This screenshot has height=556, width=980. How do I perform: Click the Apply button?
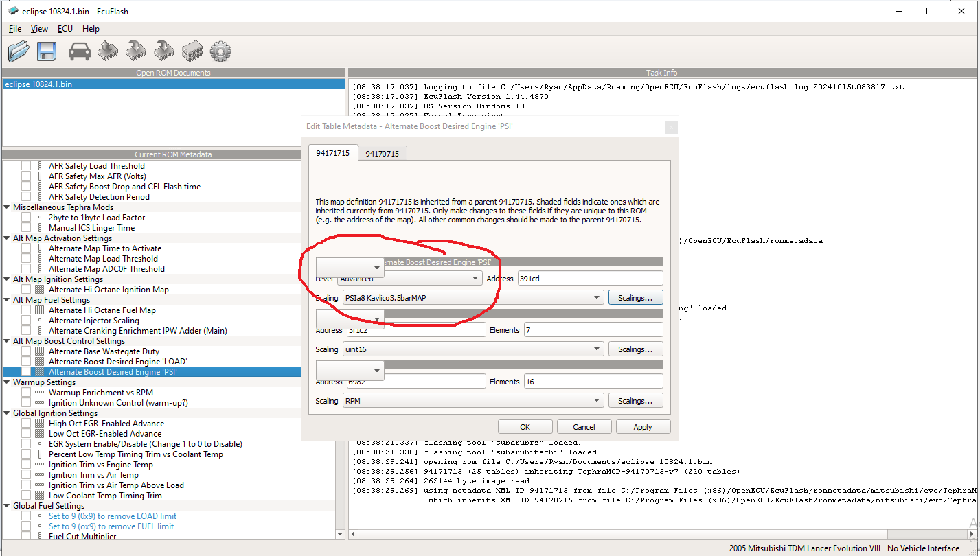643,427
